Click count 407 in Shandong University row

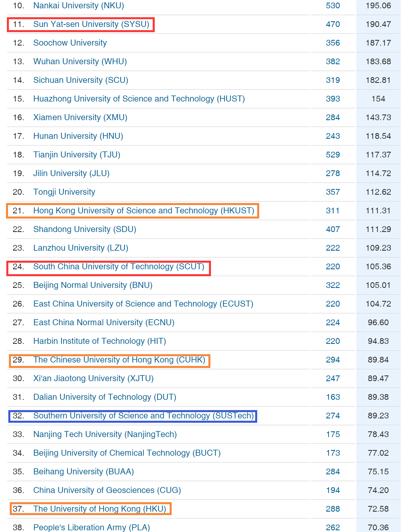(333, 229)
